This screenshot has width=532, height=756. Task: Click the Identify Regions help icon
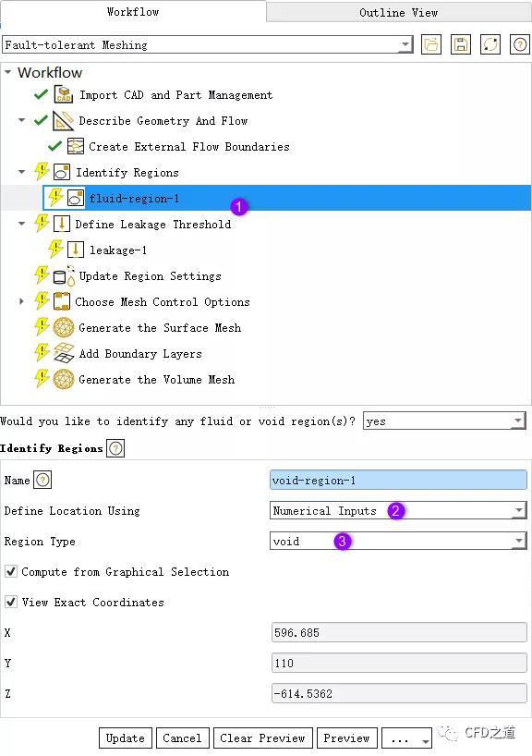point(115,448)
